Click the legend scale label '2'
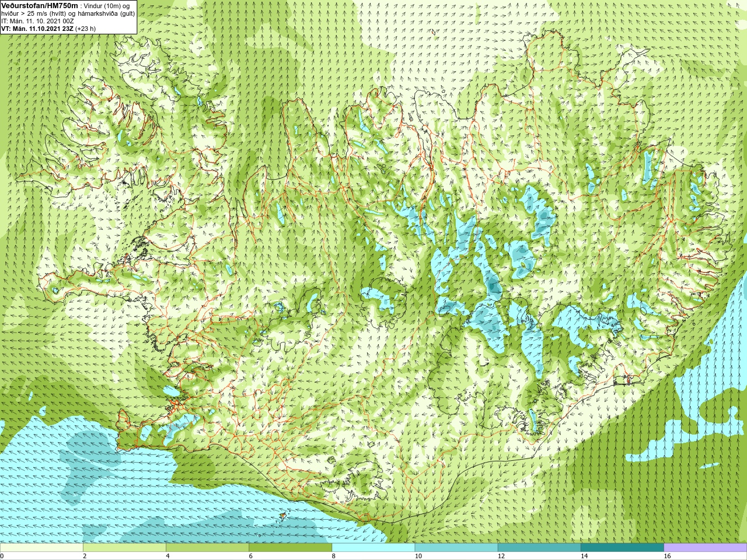Screen dimensions: 747x560 (85, 556)
